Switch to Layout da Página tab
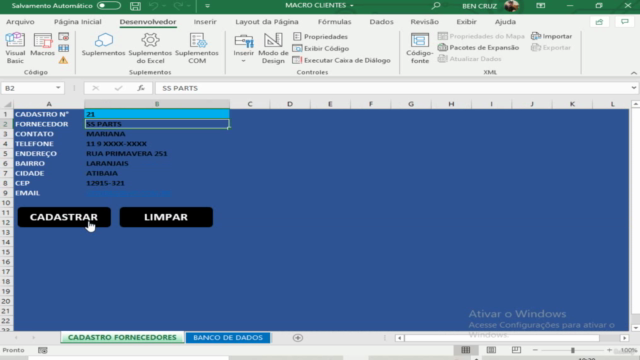Screen dimensions: 640x360 267,22
